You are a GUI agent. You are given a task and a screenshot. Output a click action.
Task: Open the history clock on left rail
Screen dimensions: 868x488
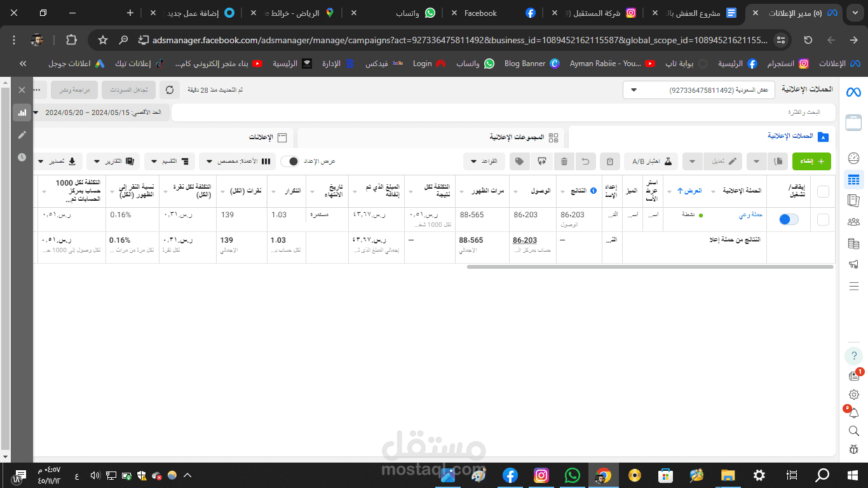click(22, 157)
